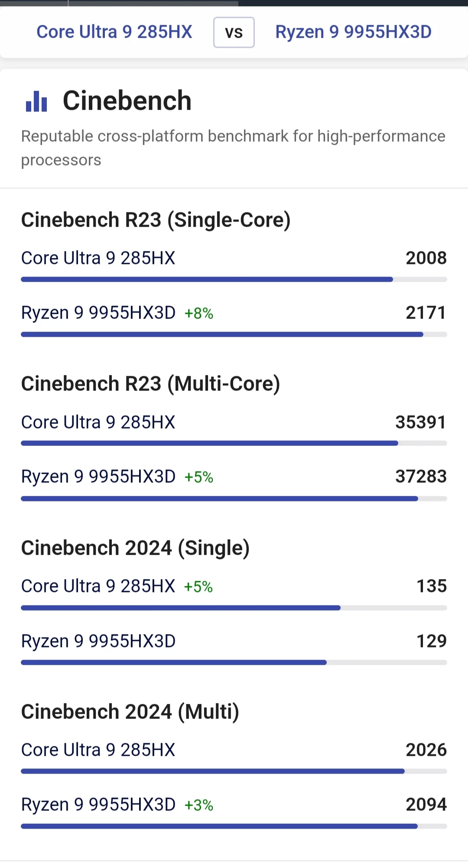
Task: Choose Core Ultra 9 285HX in Cinebench 2024 (Multi)
Action: 98,750
